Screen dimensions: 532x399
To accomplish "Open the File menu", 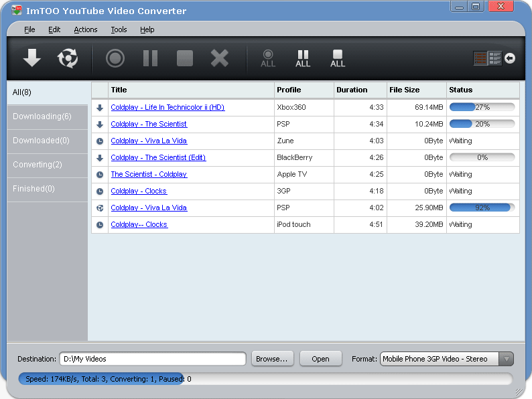I will coord(29,30).
